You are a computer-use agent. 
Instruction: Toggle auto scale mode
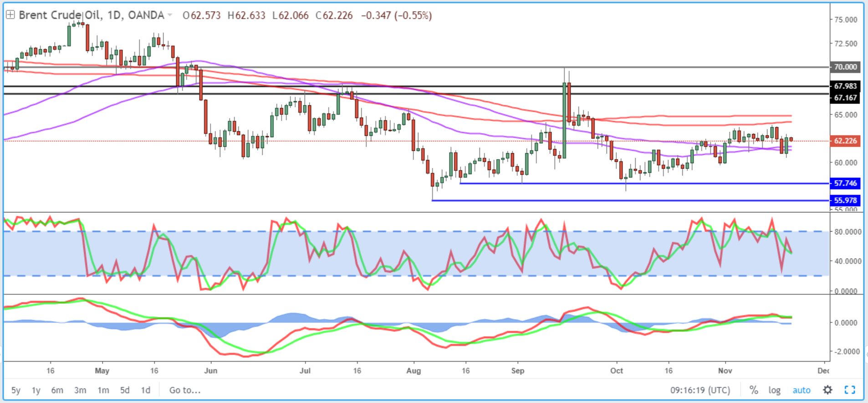802,390
